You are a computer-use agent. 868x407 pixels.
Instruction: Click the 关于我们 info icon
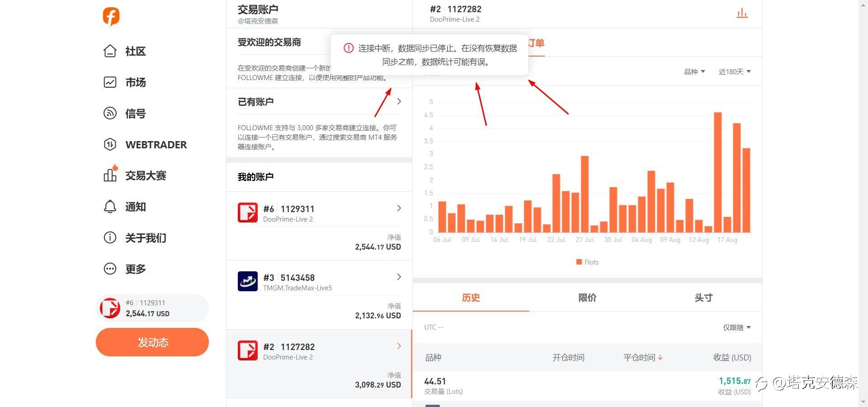(x=110, y=237)
